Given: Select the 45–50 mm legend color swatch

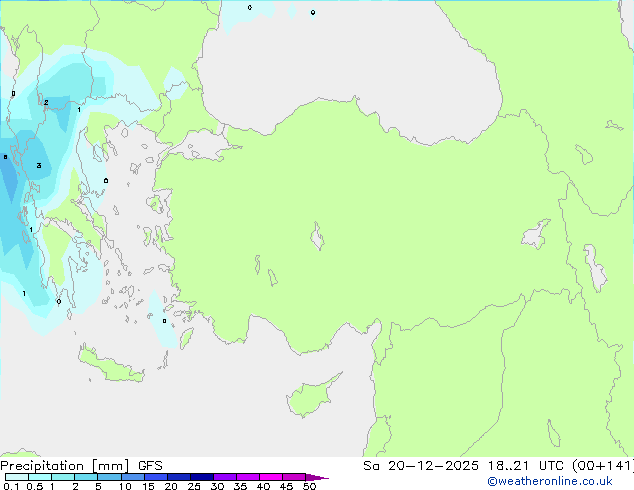Looking at the screenshot, I should pos(294,477).
